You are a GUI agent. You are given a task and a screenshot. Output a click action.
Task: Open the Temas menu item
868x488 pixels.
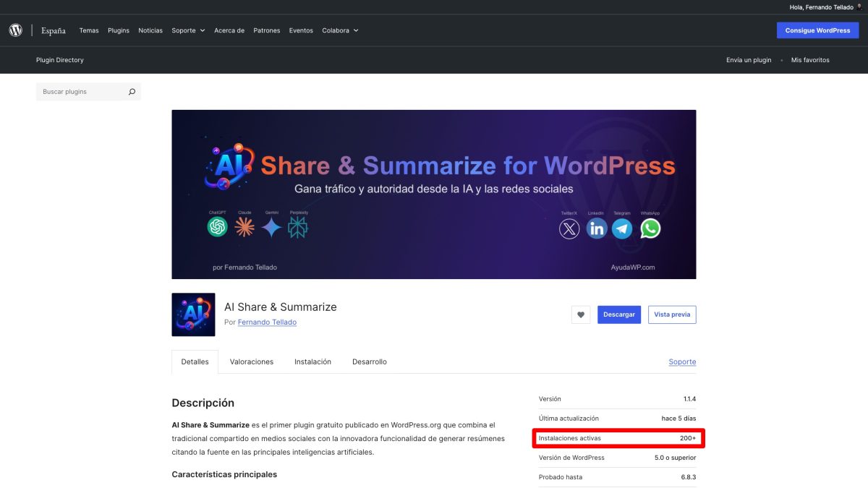[88, 30]
